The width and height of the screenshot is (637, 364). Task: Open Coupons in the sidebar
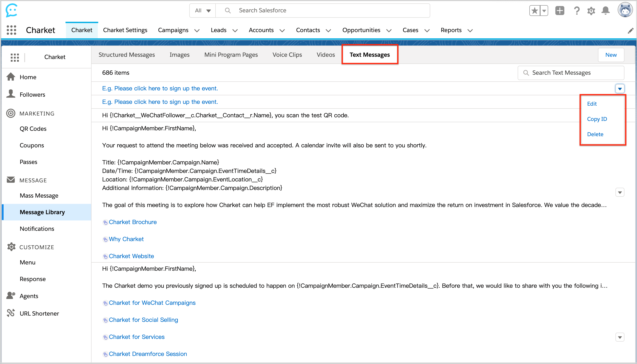point(32,145)
